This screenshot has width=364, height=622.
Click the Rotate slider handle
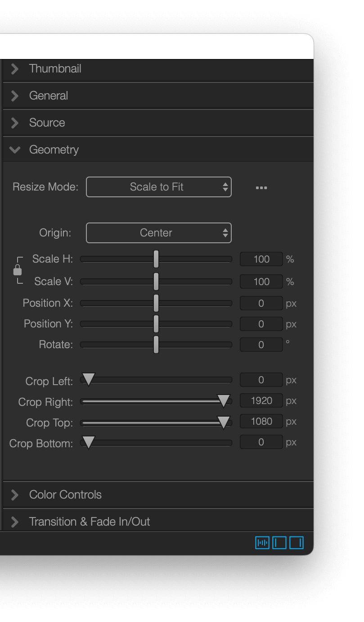pos(156,345)
